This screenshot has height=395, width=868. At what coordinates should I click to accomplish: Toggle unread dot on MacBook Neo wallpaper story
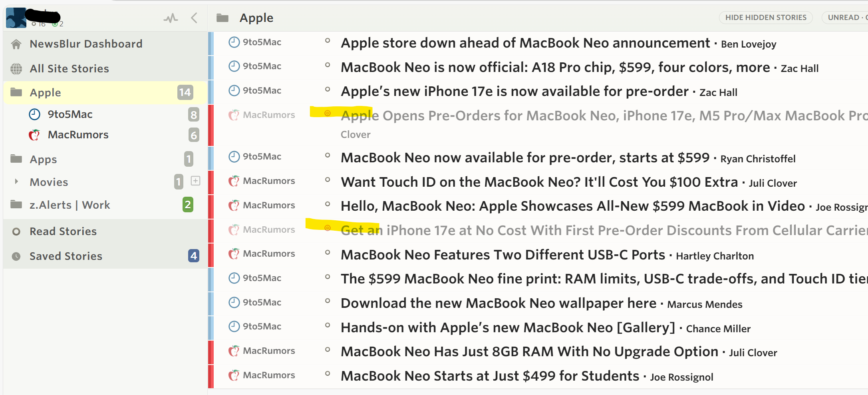(x=328, y=301)
